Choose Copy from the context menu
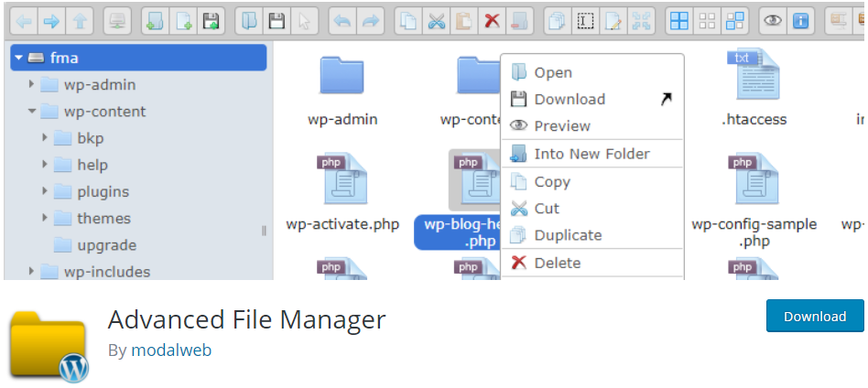Viewport: 868px width, 388px height. coord(592,181)
